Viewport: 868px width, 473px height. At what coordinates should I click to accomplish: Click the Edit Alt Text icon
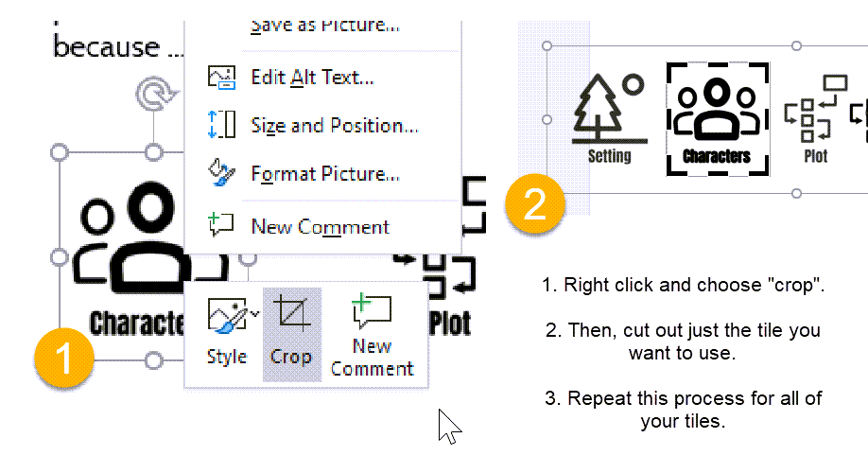pos(221,77)
